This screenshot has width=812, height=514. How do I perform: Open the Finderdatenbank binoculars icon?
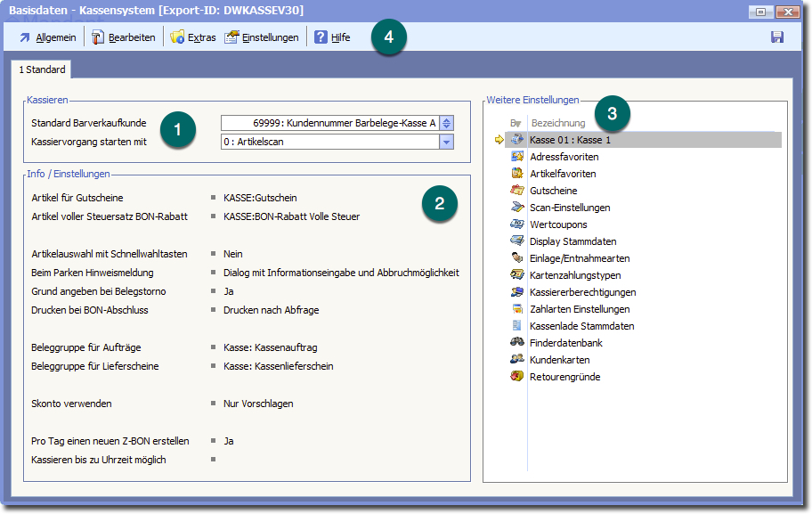[516, 343]
